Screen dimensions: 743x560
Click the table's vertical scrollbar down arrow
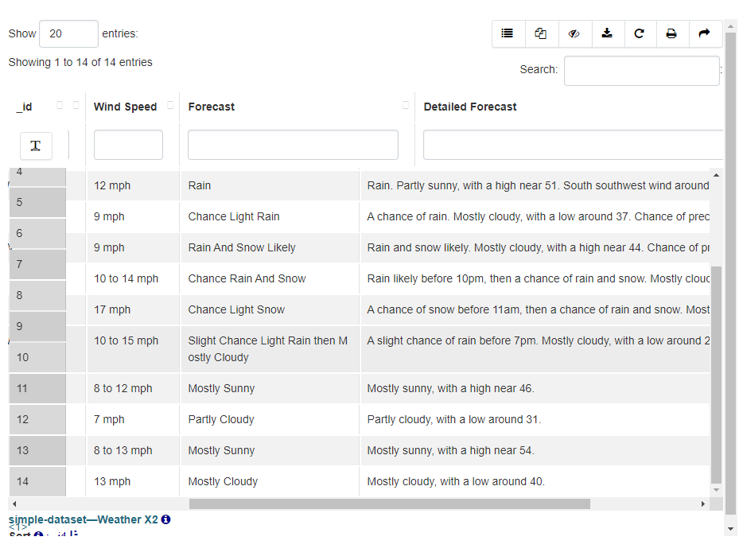717,490
